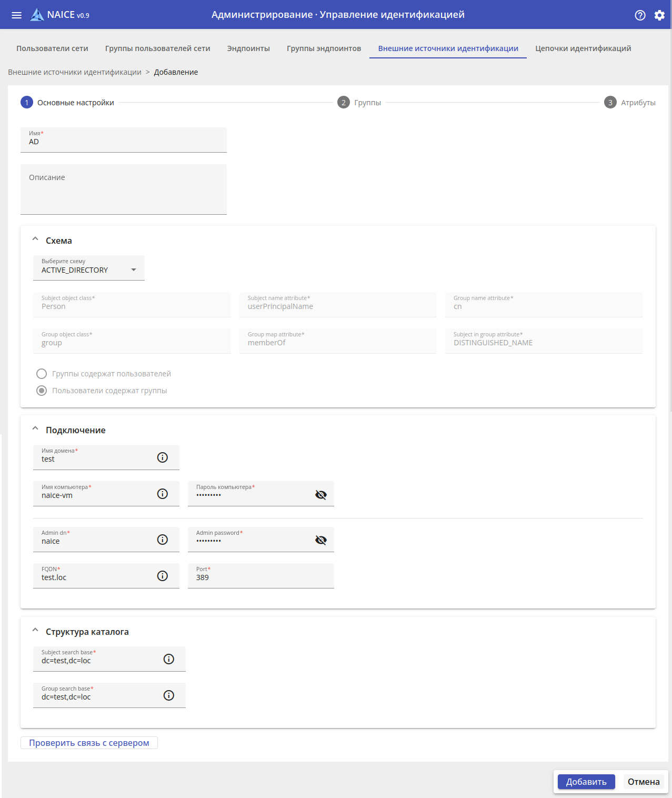Collapse the 'Подключение' section
Viewport: 672px width, 798px height.
[35, 429]
